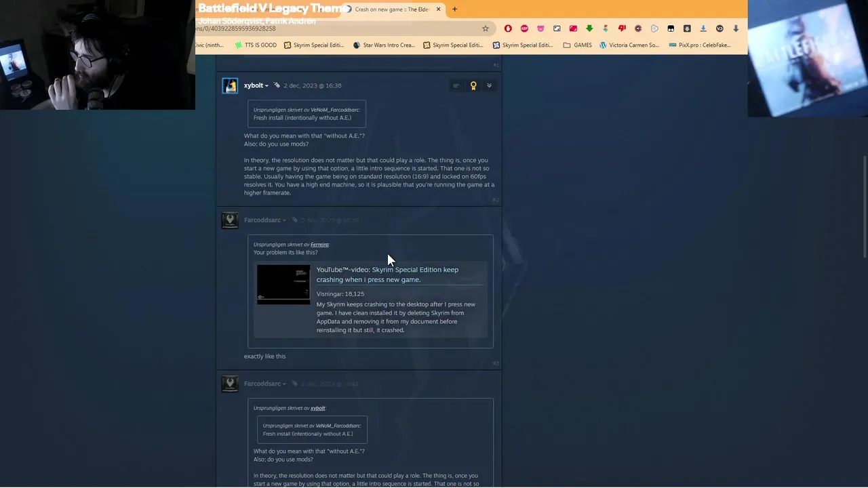This screenshot has height=488, width=868.
Task: Expand the Farcoddsarc username dropdown above the xybolt quote
Action: (284, 384)
